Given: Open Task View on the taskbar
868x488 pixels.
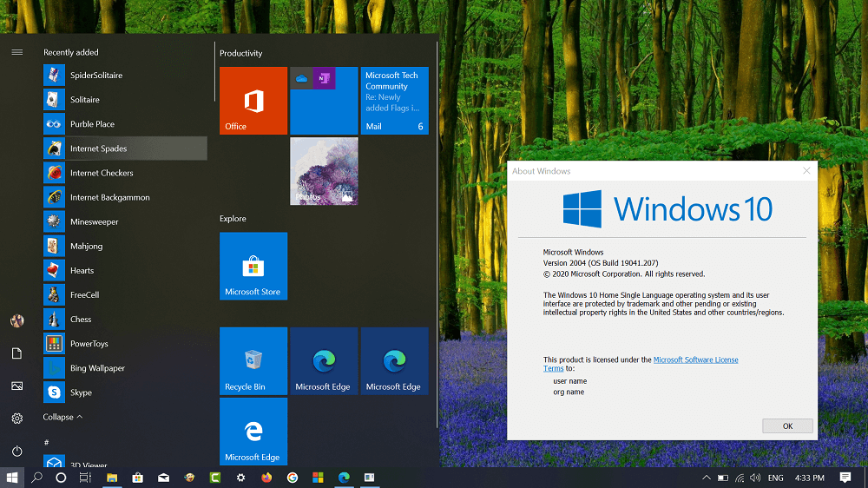Looking at the screenshot, I should [x=85, y=477].
